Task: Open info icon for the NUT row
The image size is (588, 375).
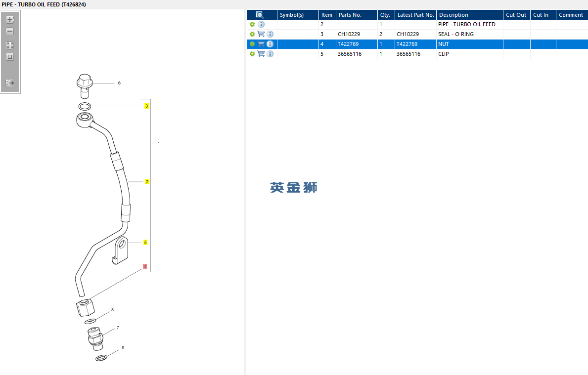Action: click(x=270, y=44)
